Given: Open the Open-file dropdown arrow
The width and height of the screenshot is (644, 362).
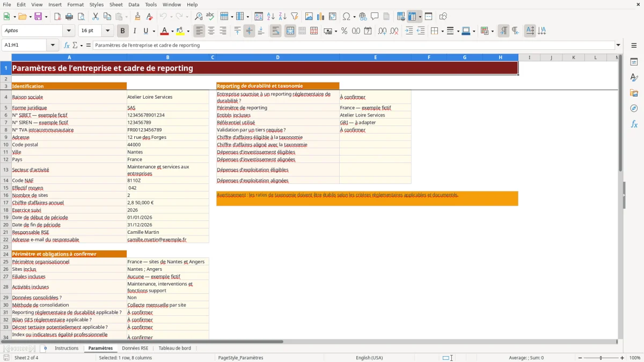Looking at the screenshot, I should (x=30, y=17).
